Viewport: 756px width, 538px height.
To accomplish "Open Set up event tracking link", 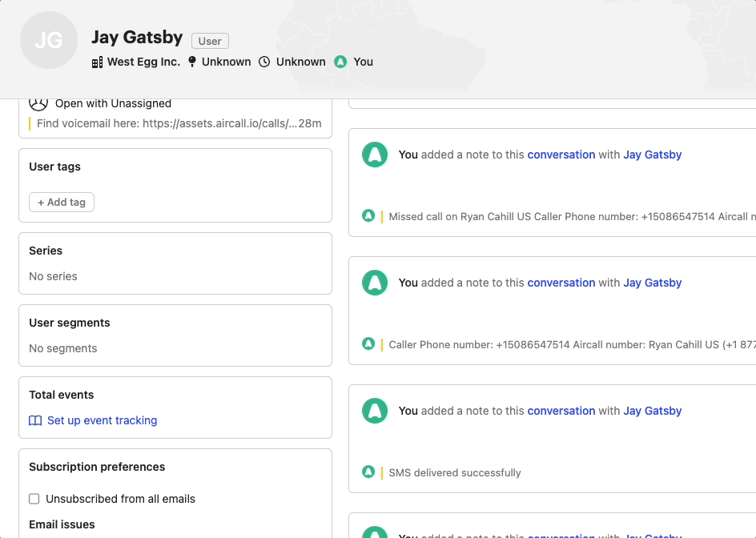I will [102, 420].
